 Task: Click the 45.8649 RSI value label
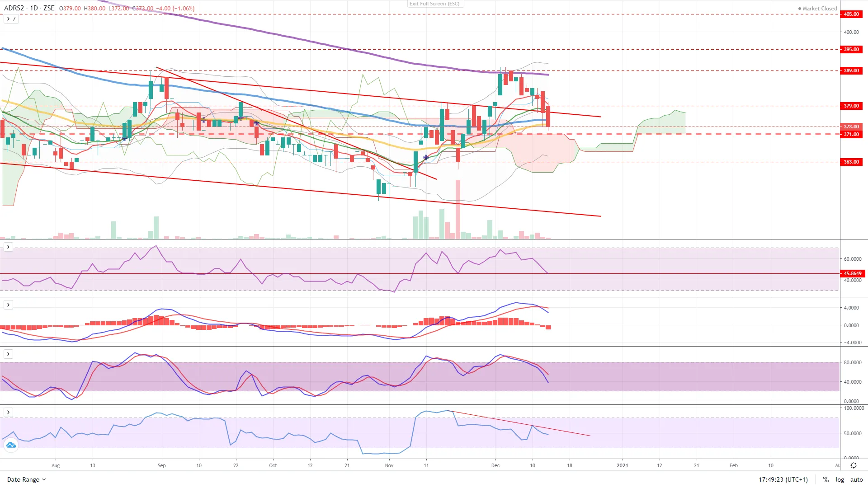853,273
